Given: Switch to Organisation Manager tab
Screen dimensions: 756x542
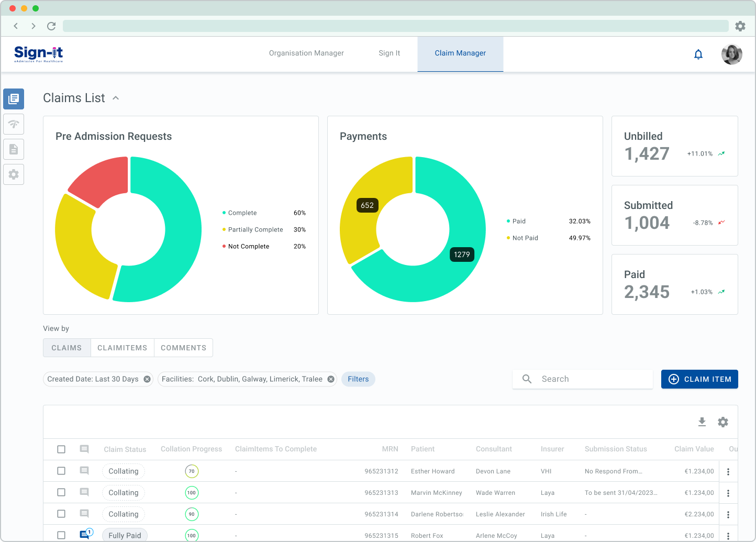Looking at the screenshot, I should point(306,53).
